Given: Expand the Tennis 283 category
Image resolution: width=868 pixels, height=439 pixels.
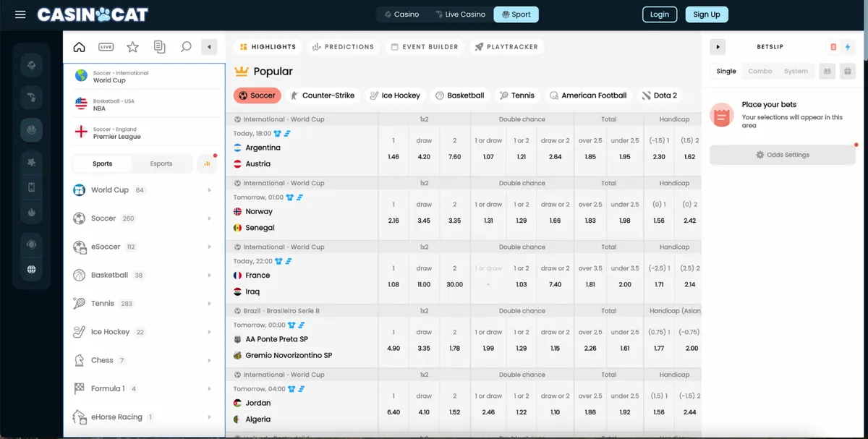Looking at the screenshot, I should (x=143, y=304).
